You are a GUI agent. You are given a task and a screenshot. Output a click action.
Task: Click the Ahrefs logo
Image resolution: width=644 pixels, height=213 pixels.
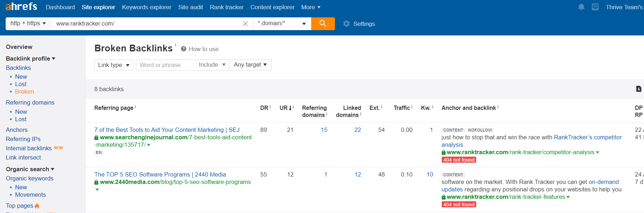pos(21,6)
